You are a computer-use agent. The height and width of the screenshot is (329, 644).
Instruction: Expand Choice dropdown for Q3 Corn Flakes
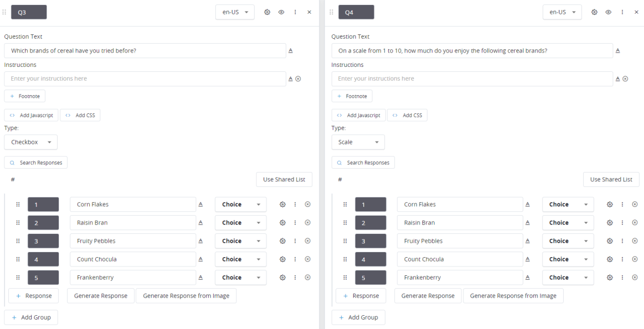(241, 204)
